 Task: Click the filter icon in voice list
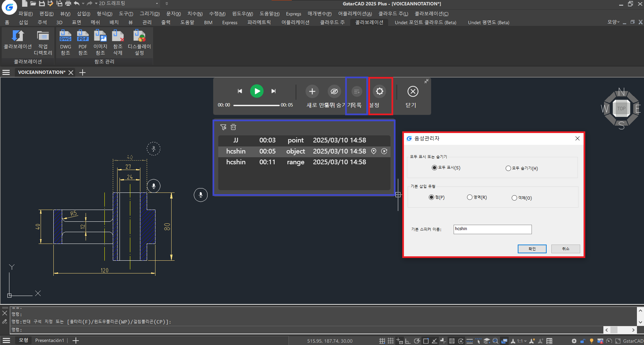click(223, 127)
